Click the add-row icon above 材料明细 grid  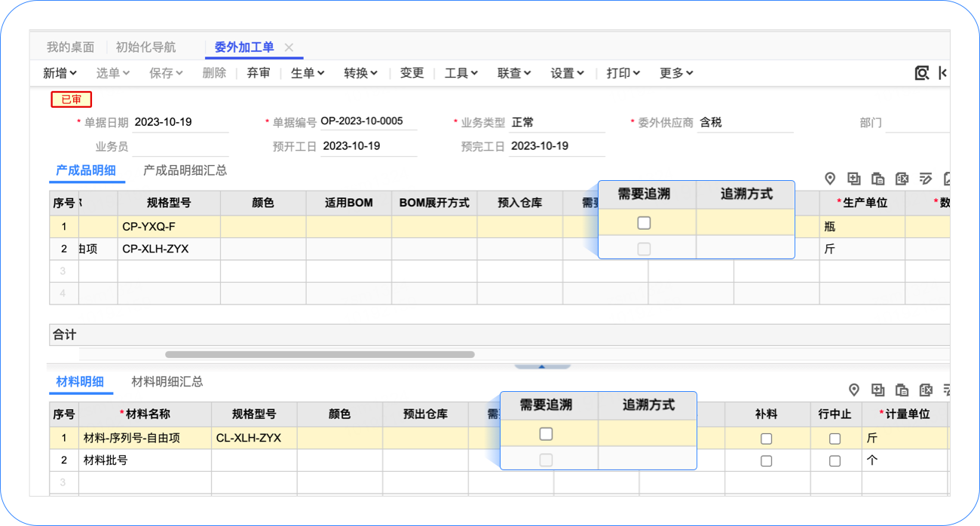878,390
